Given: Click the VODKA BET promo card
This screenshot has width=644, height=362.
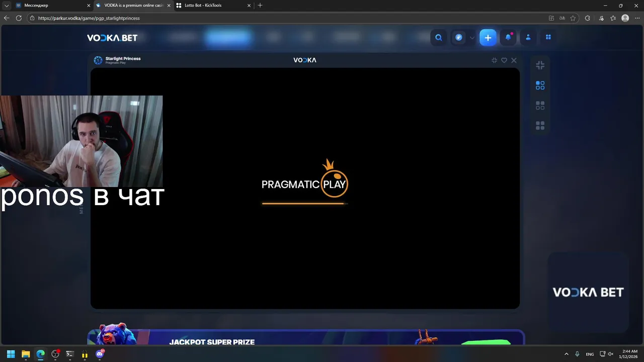Looking at the screenshot, I should [588, 292].
